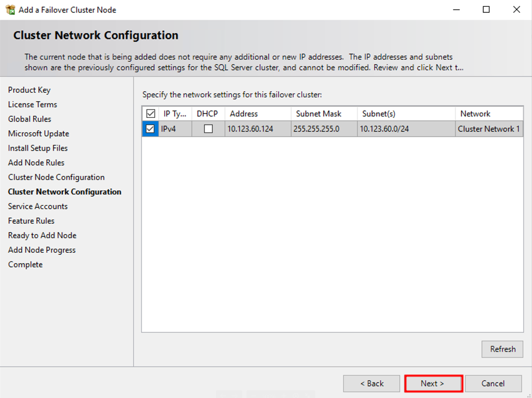Click the setup installer icon in title bar
Image resolution: width=532 pixels, height=398 pixels.
10,10
